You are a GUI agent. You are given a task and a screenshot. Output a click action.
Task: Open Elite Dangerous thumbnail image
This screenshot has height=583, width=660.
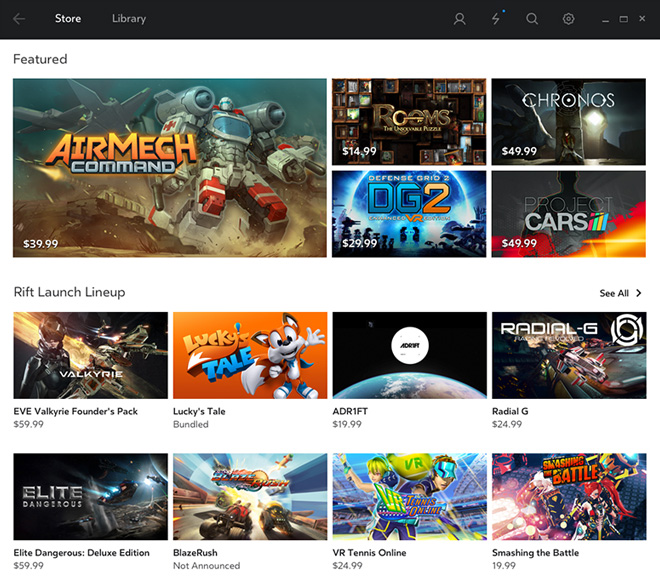coord(90,497)
